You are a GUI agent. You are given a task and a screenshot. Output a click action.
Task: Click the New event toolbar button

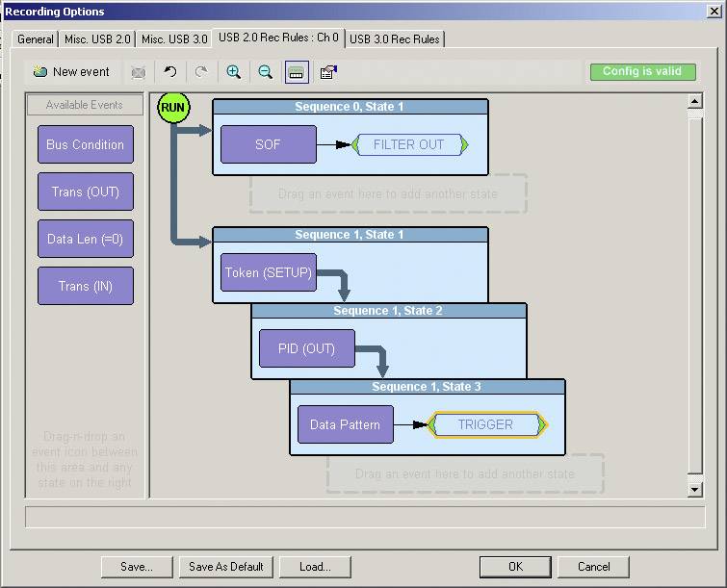[71, 72]
